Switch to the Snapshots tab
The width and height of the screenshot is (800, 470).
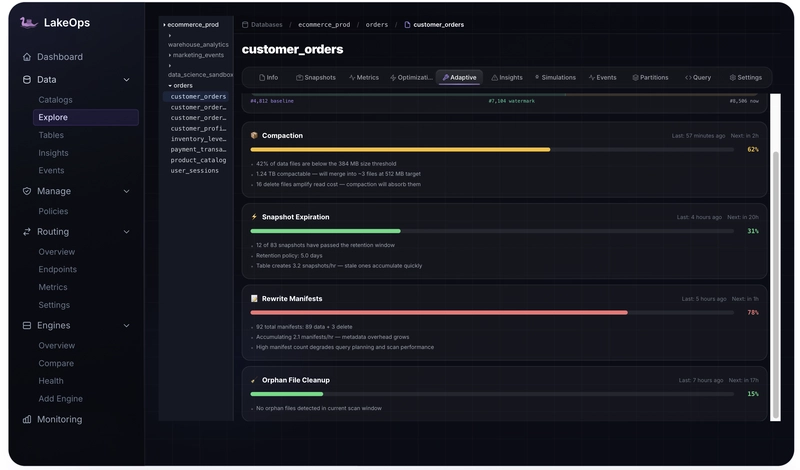(x=316, y=78)
